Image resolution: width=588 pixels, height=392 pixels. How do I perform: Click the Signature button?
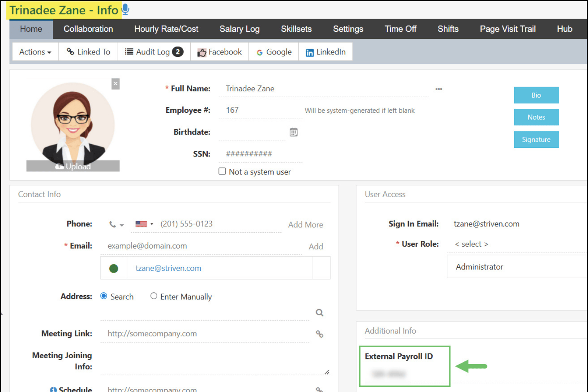(536, 139)
